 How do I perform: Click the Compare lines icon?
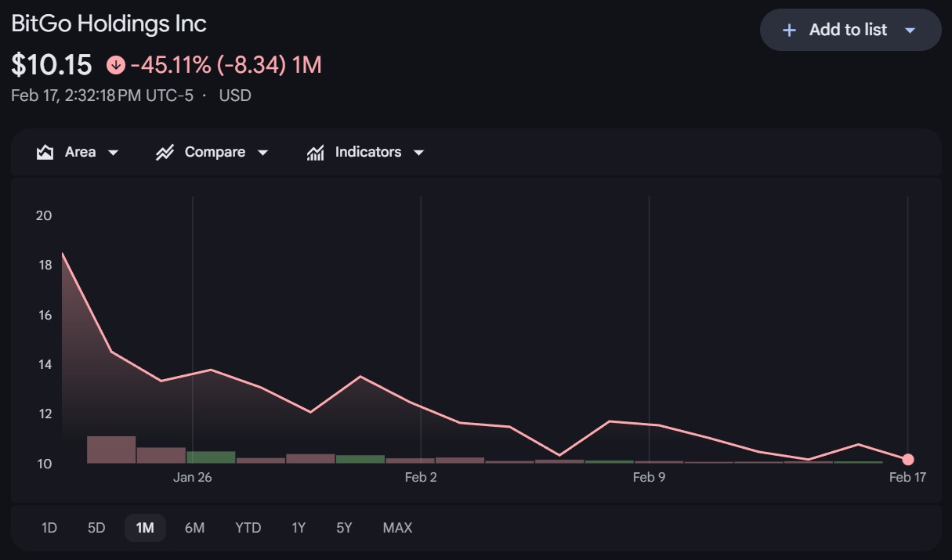pyautogui.click(x=165, y=152)
